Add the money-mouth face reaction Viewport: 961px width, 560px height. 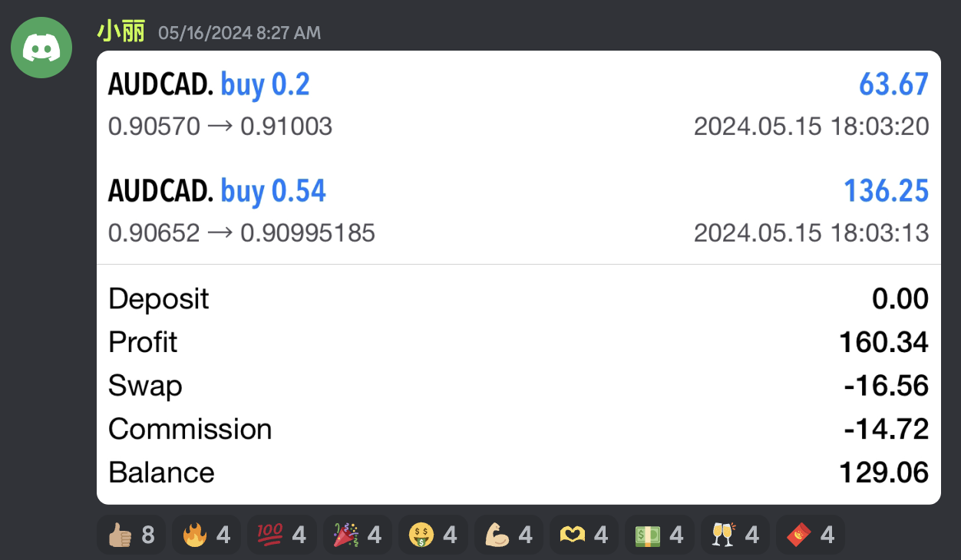[433, 534]
